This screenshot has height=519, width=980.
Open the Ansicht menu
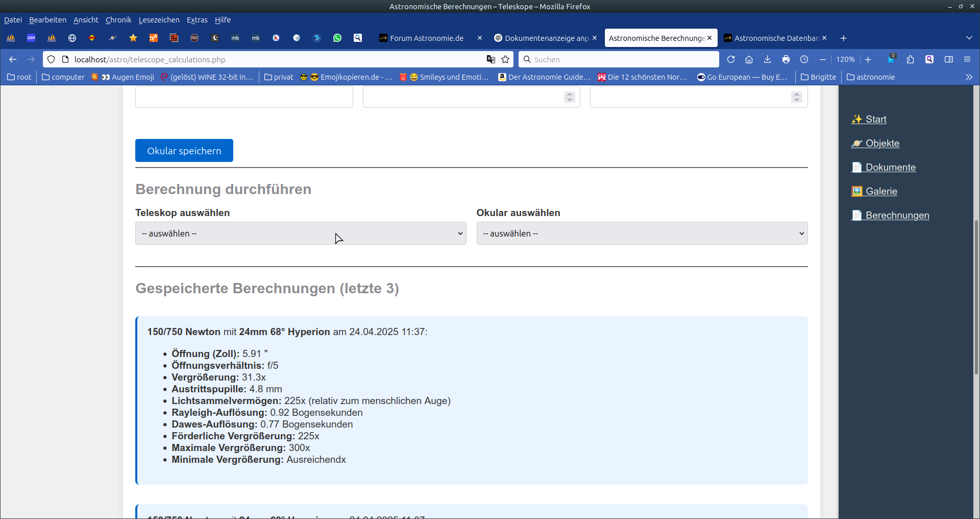(86, 20)
